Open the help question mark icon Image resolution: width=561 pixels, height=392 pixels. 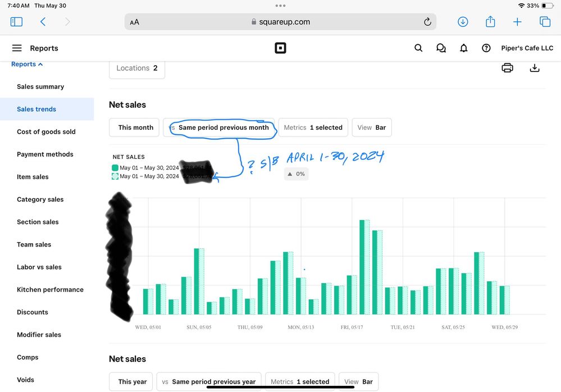tap(486, 48)
